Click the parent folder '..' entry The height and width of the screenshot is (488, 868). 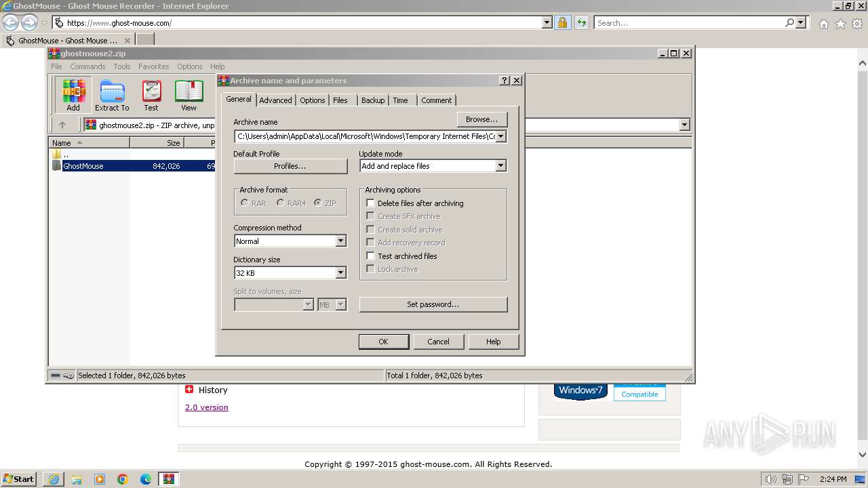pos(66,155)
